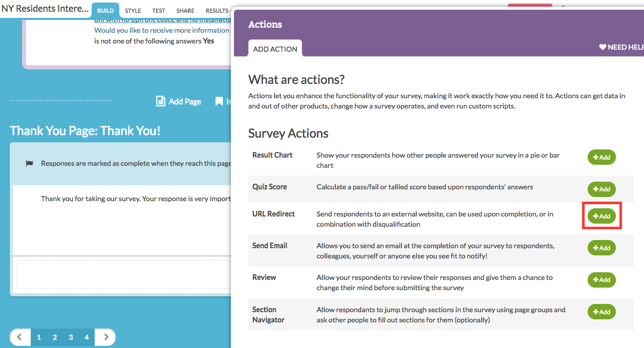Jump to page 2

(55, 337)
